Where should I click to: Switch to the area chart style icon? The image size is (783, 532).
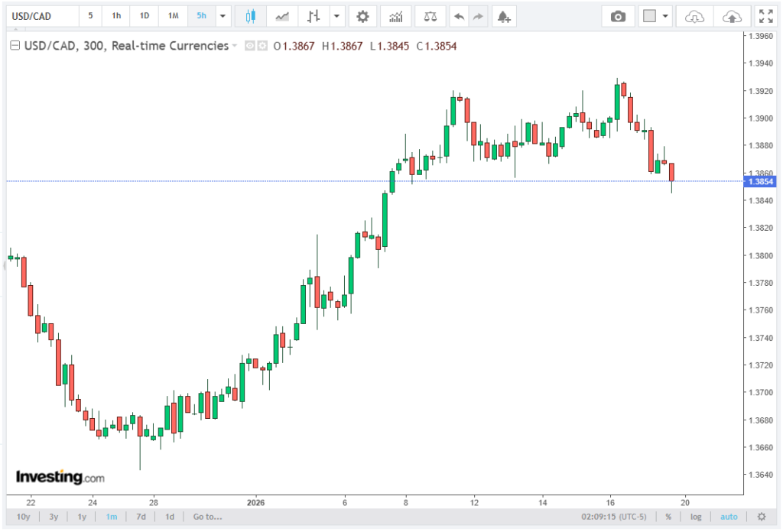point(282,16)
